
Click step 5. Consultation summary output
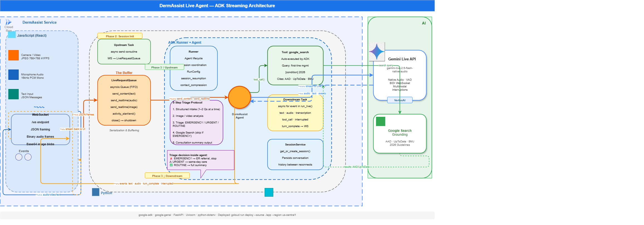tap(192, 143)
